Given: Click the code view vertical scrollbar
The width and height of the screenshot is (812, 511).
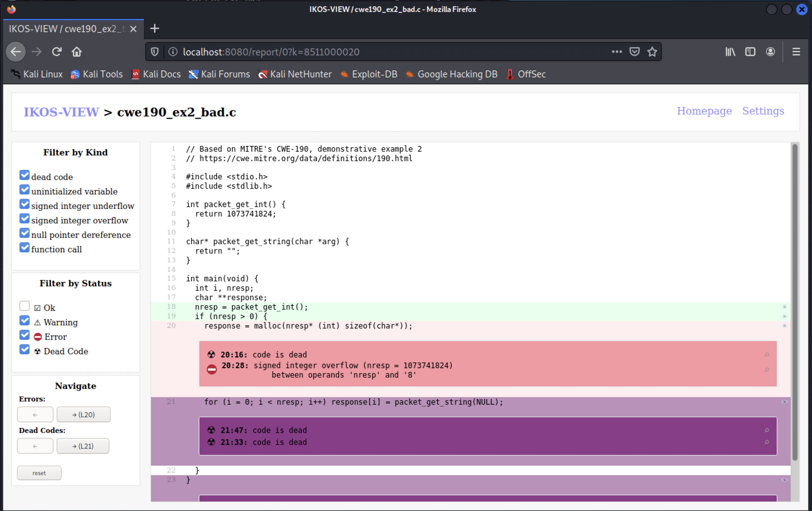Looking at the screenshot, I should coord(795,302).
